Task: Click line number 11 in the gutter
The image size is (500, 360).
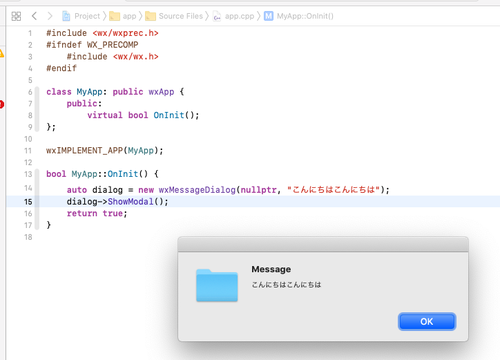Action: click(x=28, y=151)
